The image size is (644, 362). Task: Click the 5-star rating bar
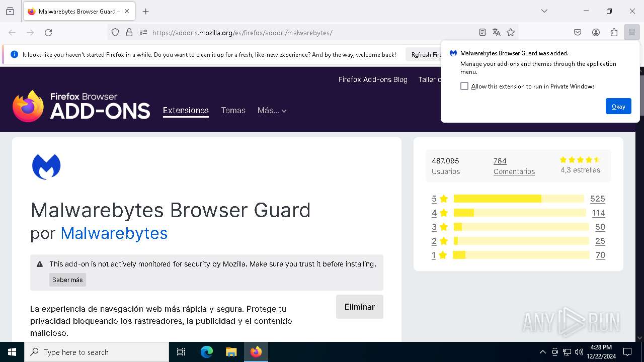[x=519, y=199]
